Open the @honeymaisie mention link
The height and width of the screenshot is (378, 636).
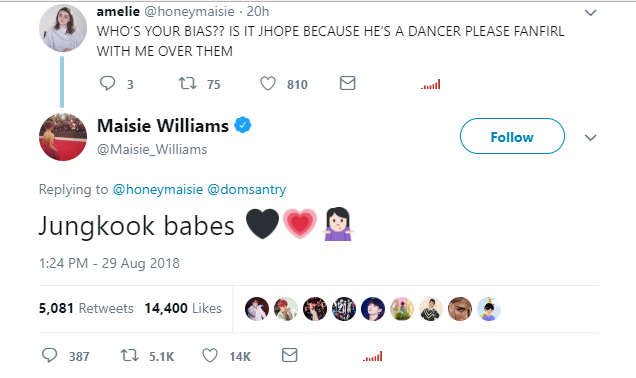[158, 189]
